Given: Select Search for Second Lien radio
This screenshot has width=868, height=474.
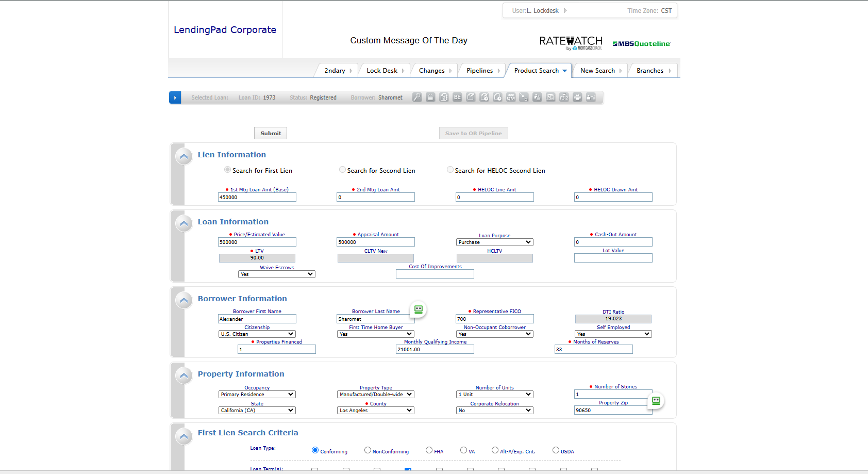Looking at the screenshot, I should [x=342, y=170].
